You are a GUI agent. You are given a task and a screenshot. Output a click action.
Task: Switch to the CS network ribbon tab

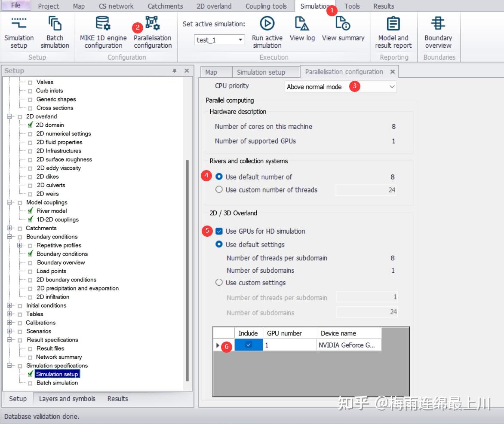coord(116,6)
